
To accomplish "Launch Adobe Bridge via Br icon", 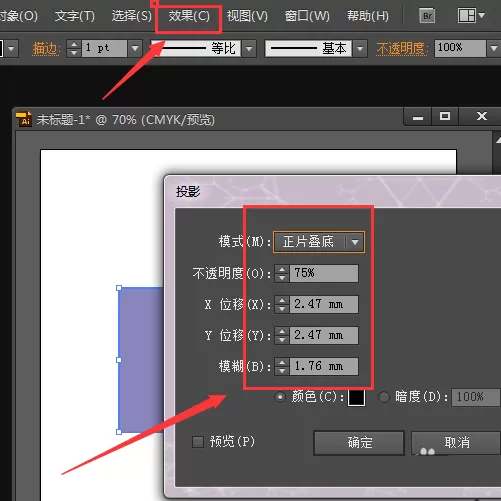I will 427,16.
